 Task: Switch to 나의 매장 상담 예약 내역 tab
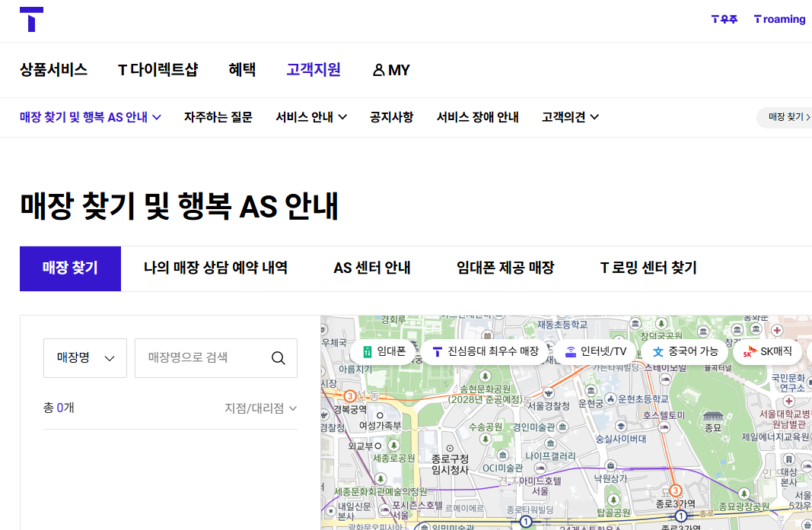[215, 268]
